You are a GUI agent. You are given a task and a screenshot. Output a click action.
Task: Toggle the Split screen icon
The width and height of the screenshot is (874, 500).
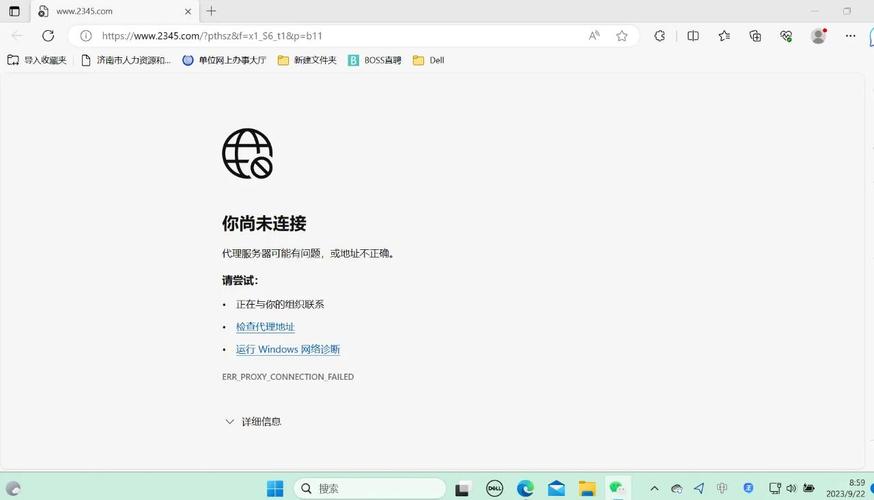pos(693,36)
